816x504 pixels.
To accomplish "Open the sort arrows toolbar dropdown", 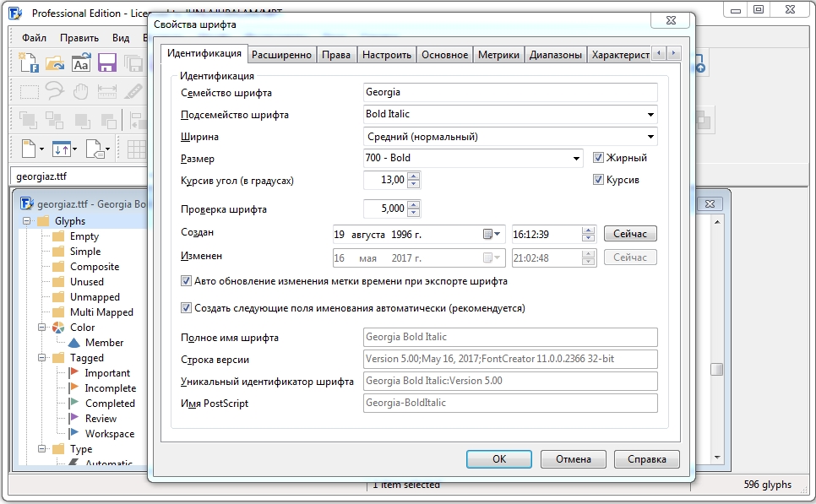I will 75,149.
